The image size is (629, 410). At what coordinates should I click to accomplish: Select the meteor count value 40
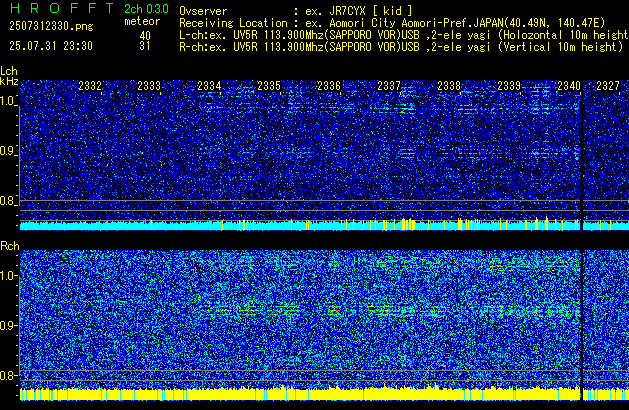145,36
